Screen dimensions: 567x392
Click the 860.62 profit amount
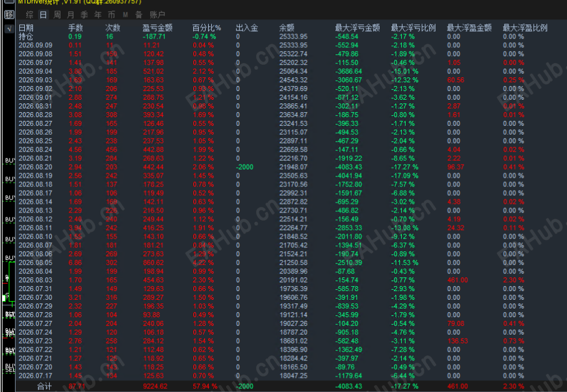(x=153, y=262)
